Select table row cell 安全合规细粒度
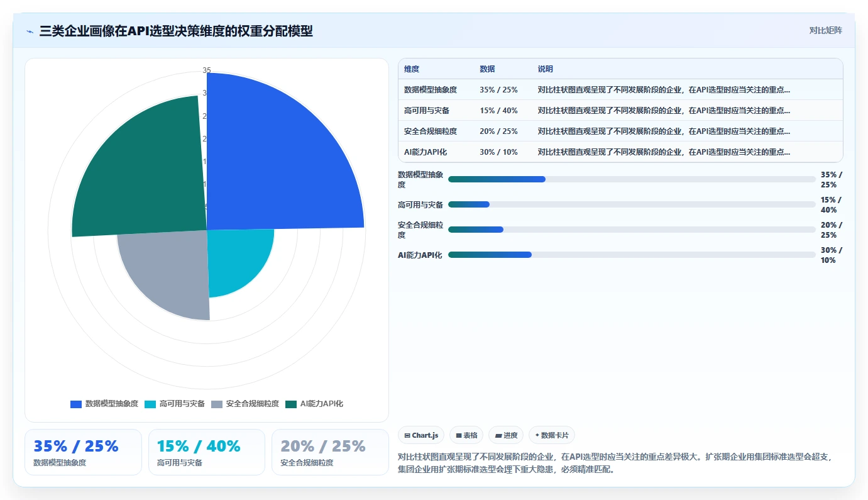 [431, 131]
